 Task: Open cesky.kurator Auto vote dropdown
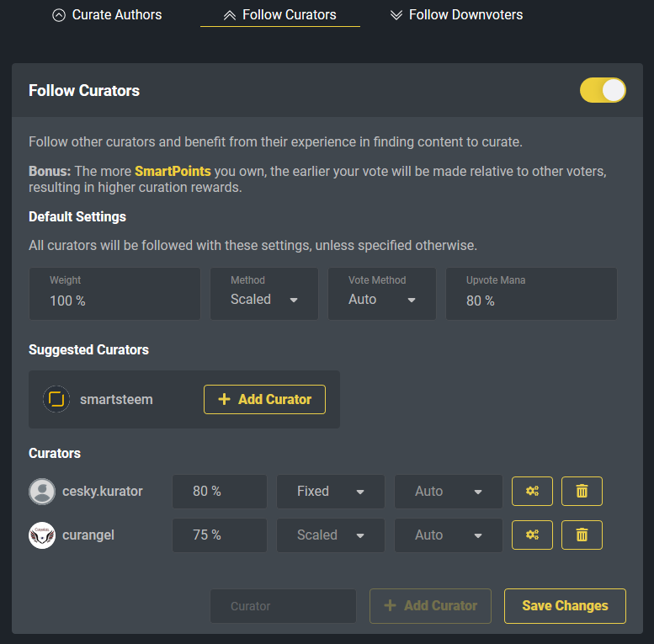(448, 492)
